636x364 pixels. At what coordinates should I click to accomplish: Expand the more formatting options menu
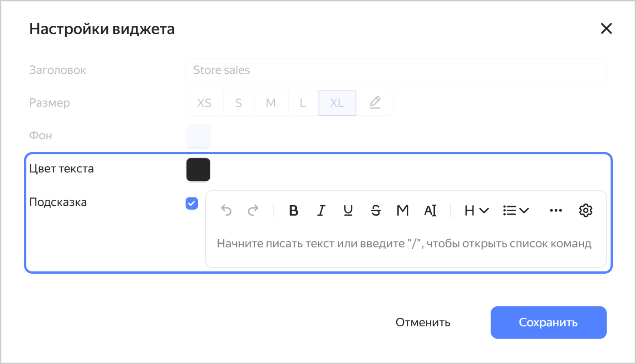555,210
